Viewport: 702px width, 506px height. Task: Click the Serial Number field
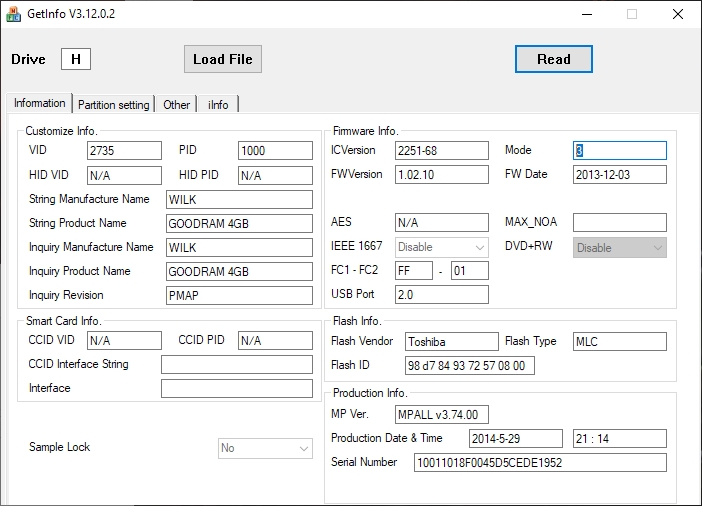[x=540, y=463]
